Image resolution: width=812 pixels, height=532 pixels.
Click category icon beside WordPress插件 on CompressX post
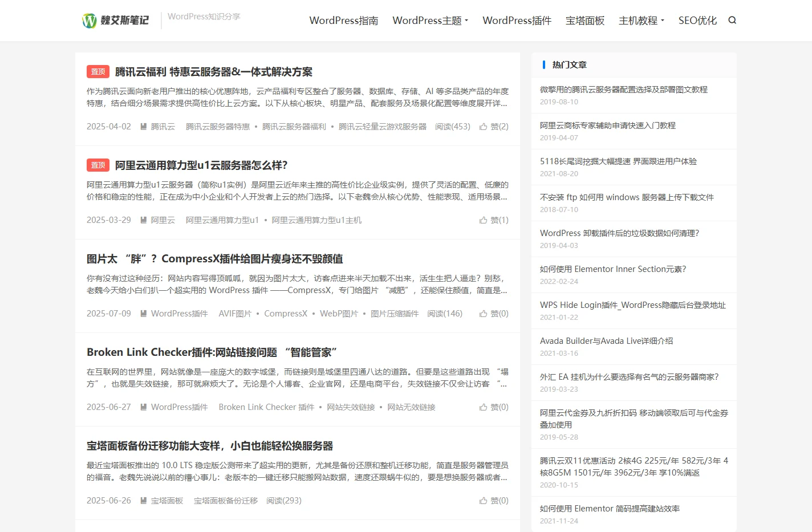144,314
